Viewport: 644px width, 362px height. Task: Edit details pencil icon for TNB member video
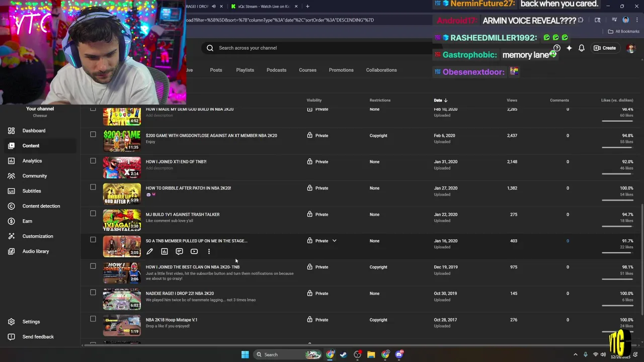149,251
